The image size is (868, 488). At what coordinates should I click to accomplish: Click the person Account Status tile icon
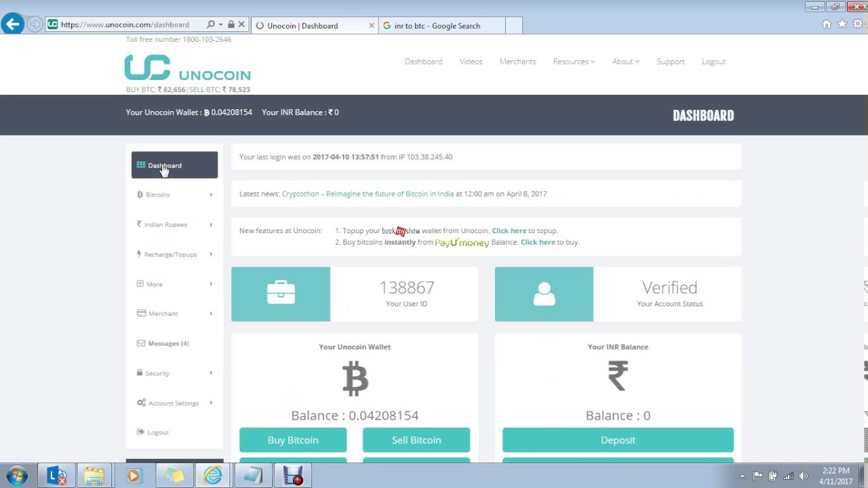click(544, 293)
